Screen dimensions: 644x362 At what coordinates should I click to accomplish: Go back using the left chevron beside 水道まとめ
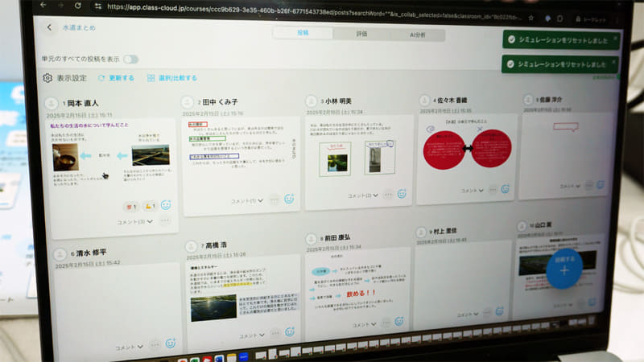(49, 27)
